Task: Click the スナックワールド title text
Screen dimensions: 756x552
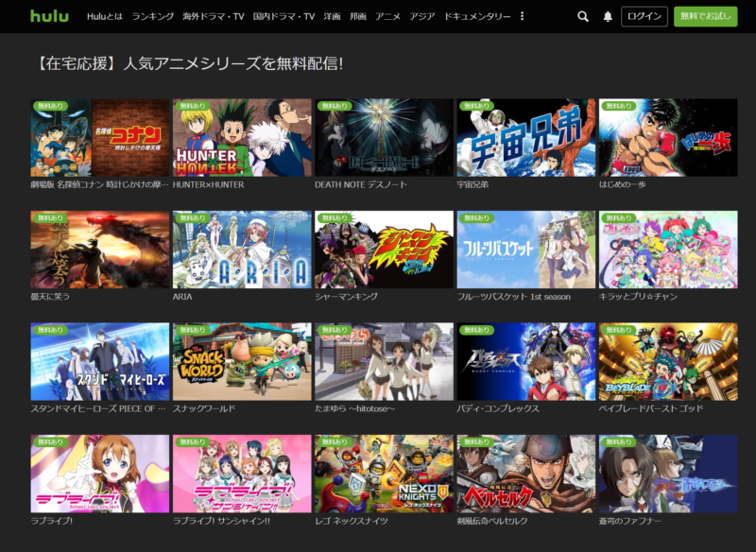Action: (204, 409)
